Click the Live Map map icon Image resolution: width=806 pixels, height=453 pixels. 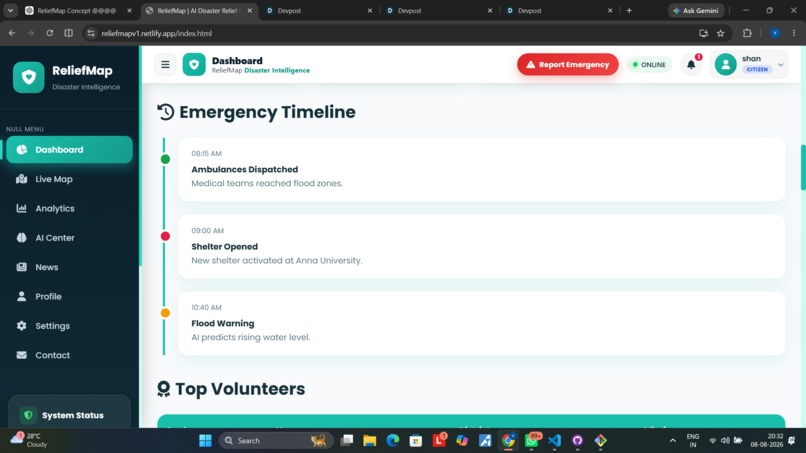point(22,179)
